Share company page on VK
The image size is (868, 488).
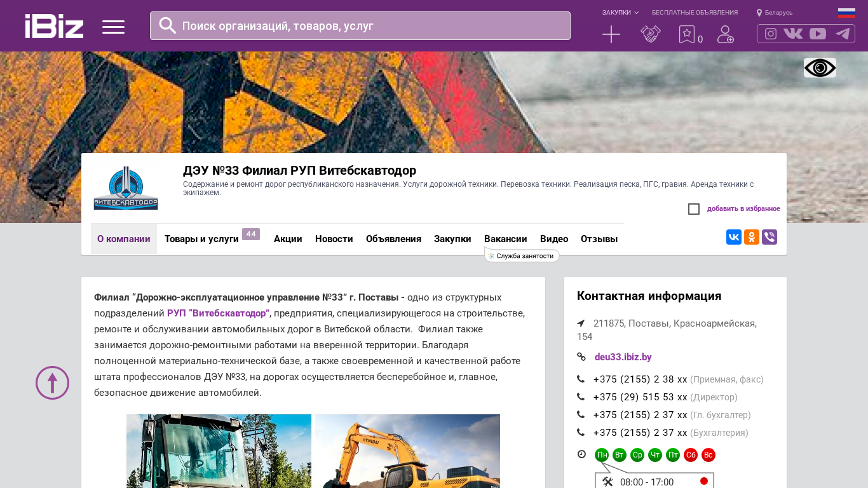[x=734, y=237]
